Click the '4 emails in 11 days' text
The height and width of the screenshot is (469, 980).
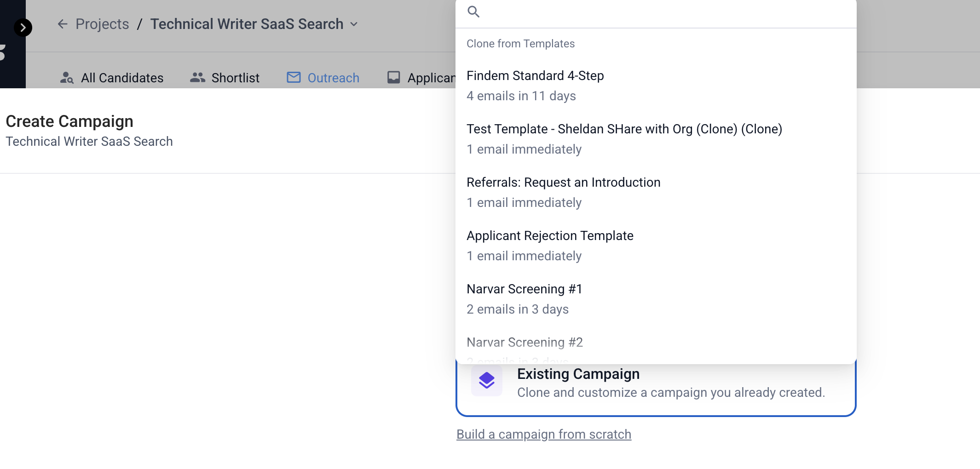tap(521, 96)
